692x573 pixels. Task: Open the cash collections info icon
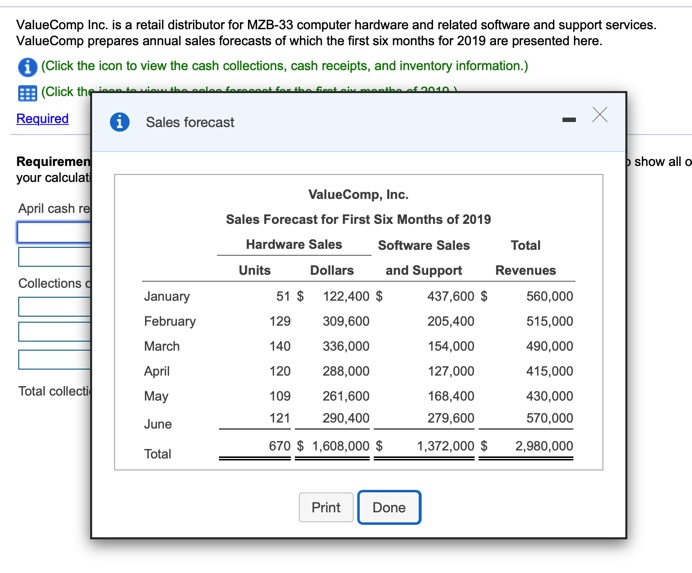(x=27, y=67)
